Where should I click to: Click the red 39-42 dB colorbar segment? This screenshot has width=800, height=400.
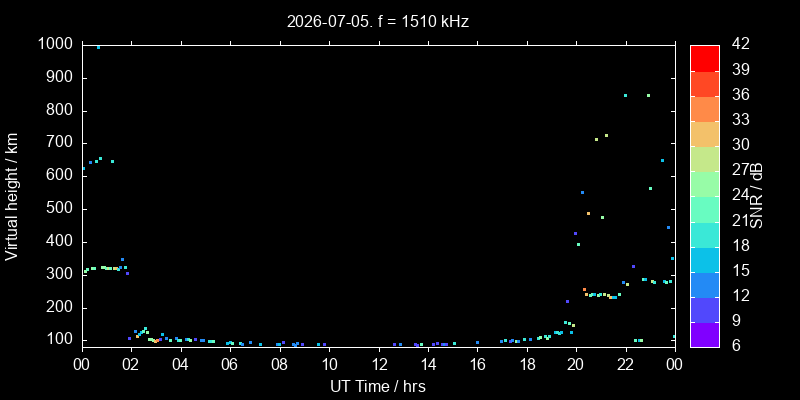click(705, 58)
